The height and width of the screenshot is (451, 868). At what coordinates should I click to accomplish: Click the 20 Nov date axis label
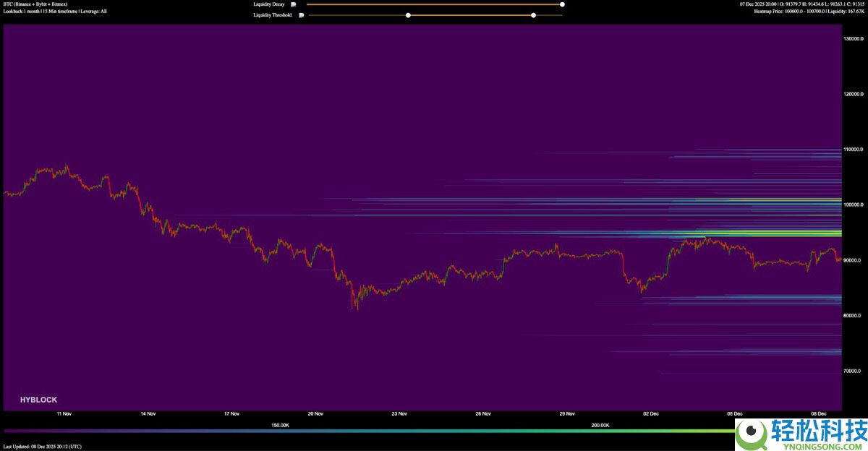(315, 414)
